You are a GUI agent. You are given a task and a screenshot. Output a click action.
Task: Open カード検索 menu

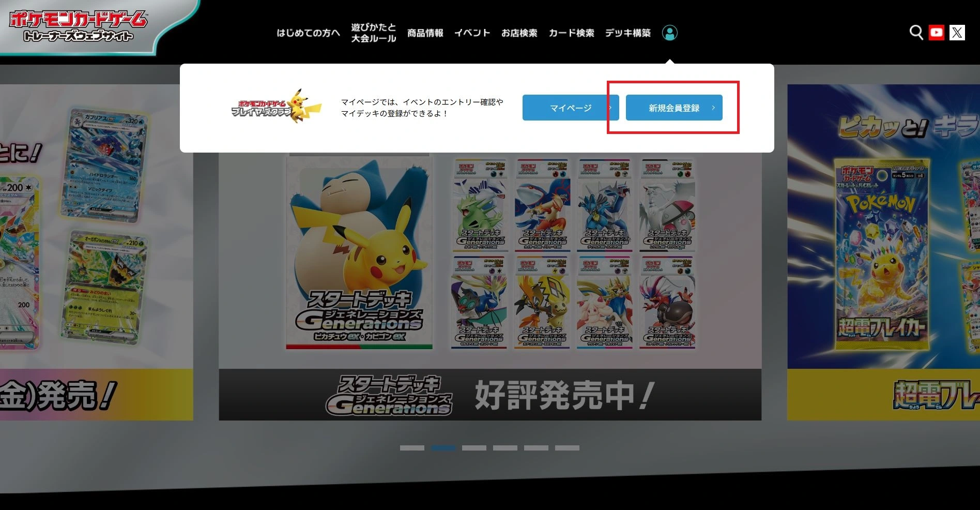tap(571, 33)
